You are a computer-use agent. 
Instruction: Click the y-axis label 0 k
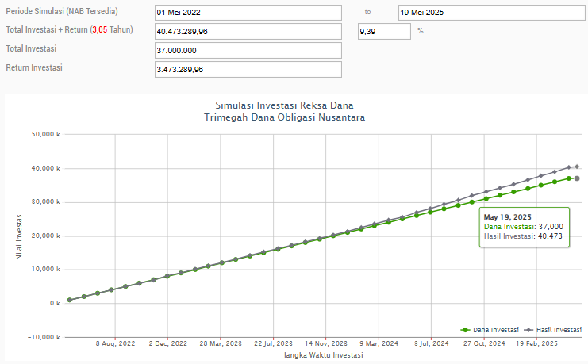click(55, 303)
